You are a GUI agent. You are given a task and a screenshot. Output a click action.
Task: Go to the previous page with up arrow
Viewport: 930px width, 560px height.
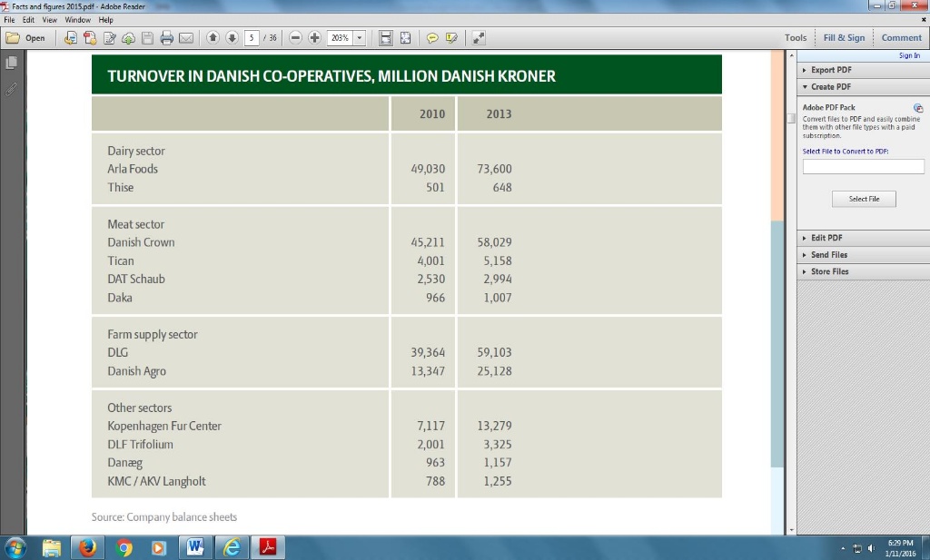(213, 38)
